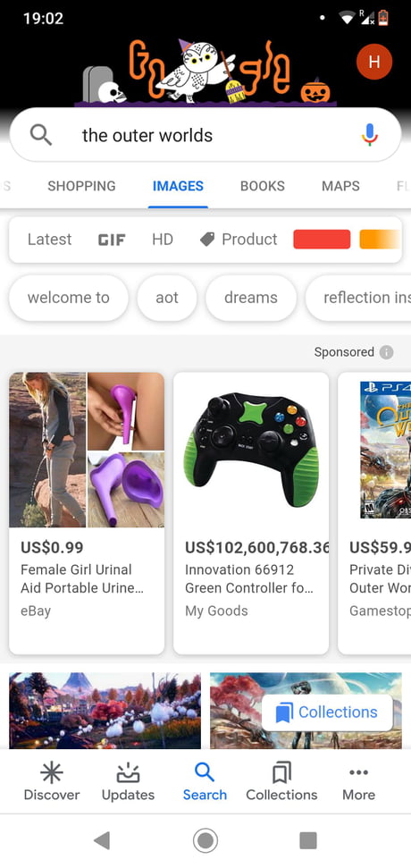Tap the Android home button

pyautogui.click(x=205, y=841)
